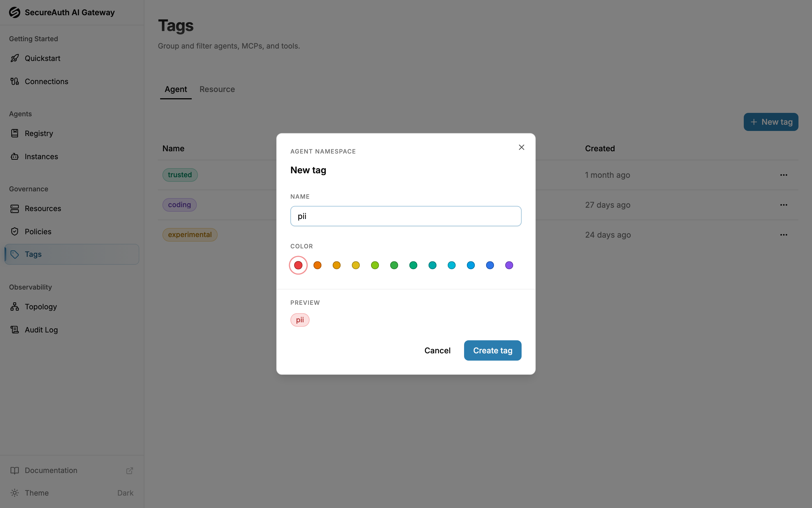Go to Quickstart page
Screen dimensions: 812x508
coord(72,58)
